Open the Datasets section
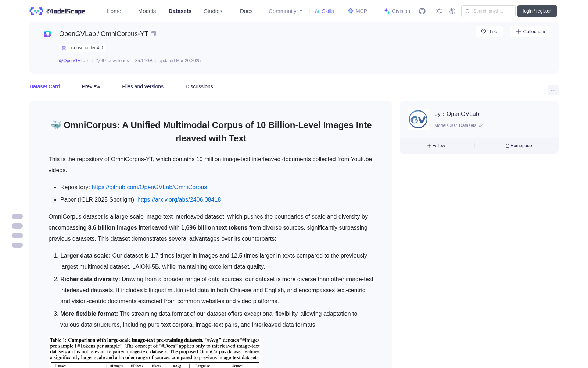588x368 pixels. click(x=180, y=11)
